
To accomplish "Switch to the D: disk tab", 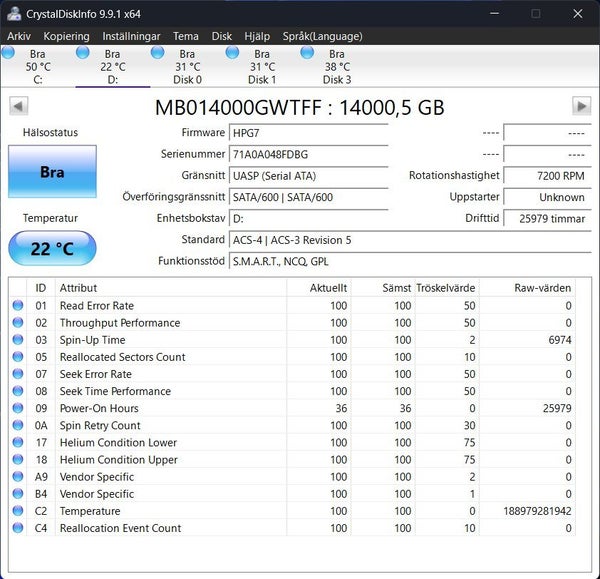I will [x=112, y=67].
